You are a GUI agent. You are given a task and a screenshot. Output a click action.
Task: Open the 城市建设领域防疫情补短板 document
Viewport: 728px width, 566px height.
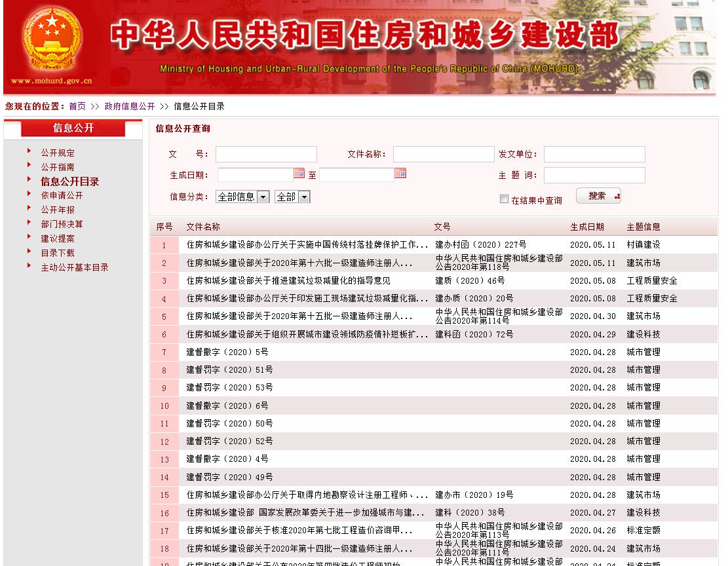307,334
